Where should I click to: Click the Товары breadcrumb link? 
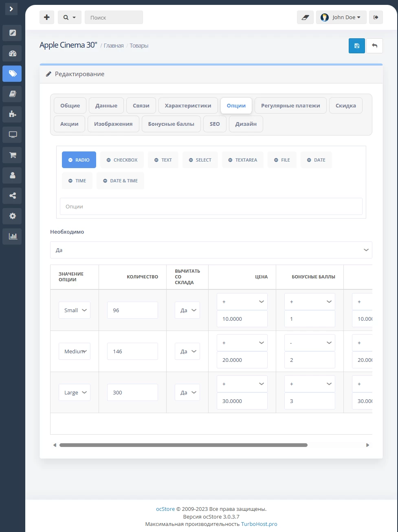tap(139, 46)
